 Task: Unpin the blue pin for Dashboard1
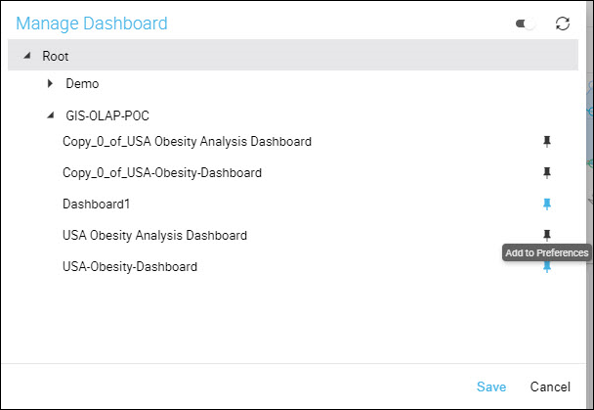547,204
